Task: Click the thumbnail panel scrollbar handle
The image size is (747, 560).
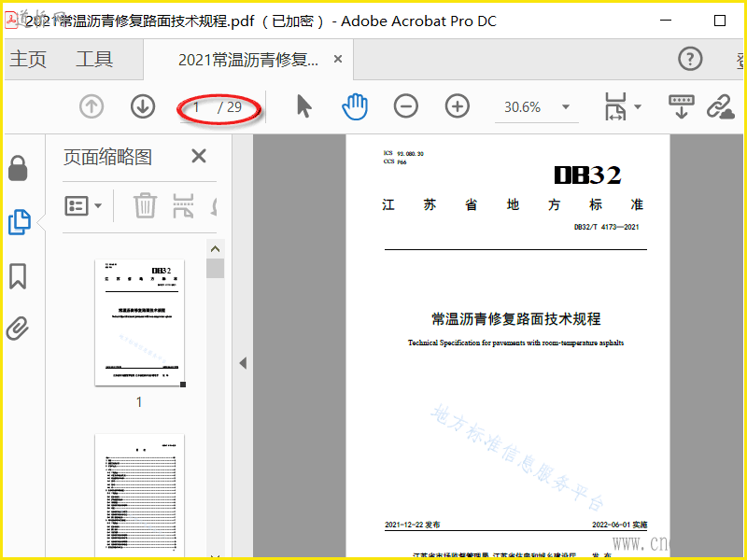Action: point(216,268)
